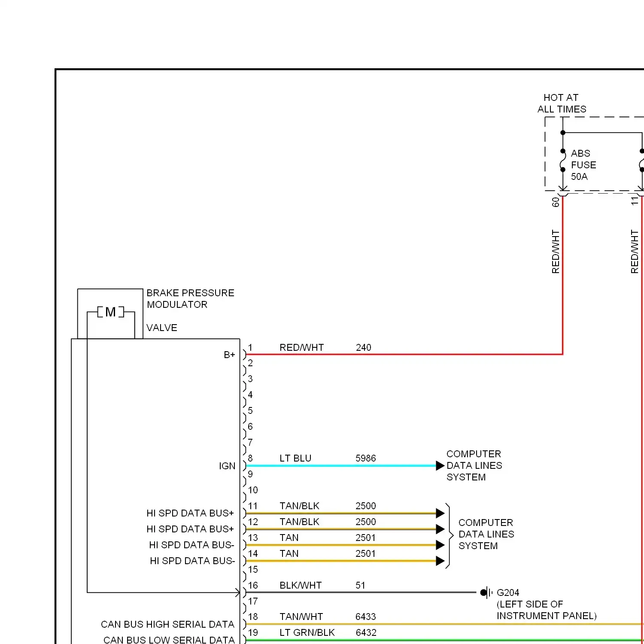This screenshot has width=644, height=644.
Task: Select the LT BLU wire label
Action: pyautogui.click(x=295, y=458)
